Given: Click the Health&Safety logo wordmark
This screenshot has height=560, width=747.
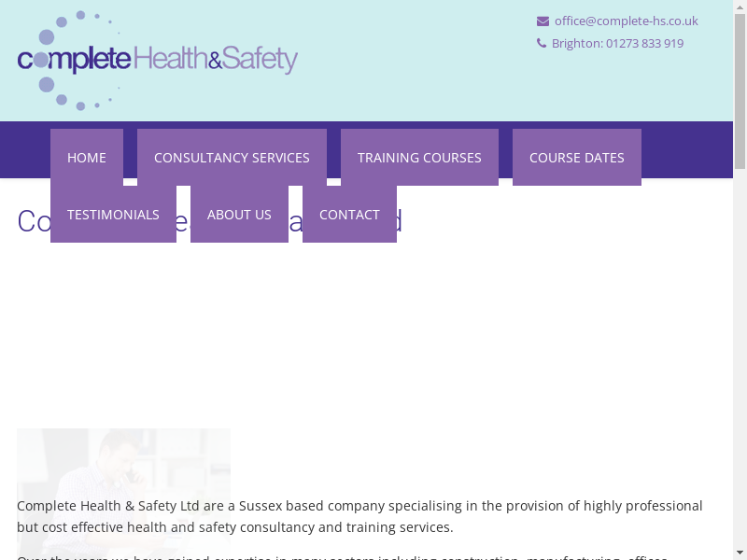Looking at the screenshot, I should pyautogui.click(x=216, y=60).
